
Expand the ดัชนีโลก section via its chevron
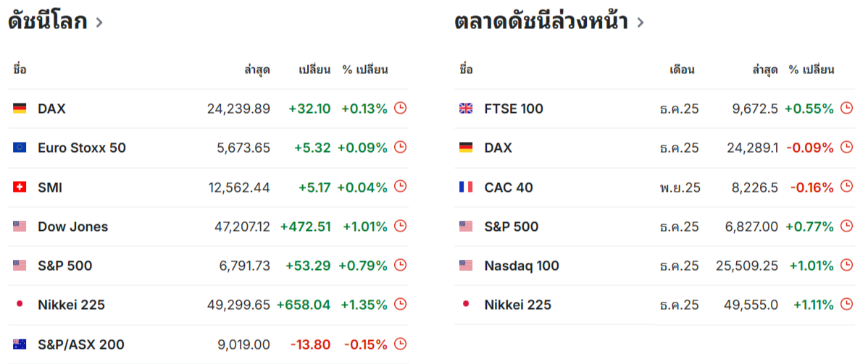(99, 22)
